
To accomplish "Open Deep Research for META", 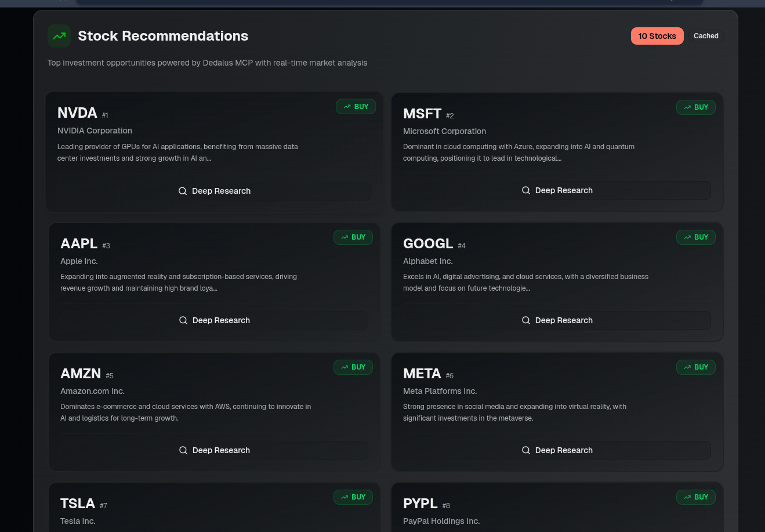I will tap(557, 450).
